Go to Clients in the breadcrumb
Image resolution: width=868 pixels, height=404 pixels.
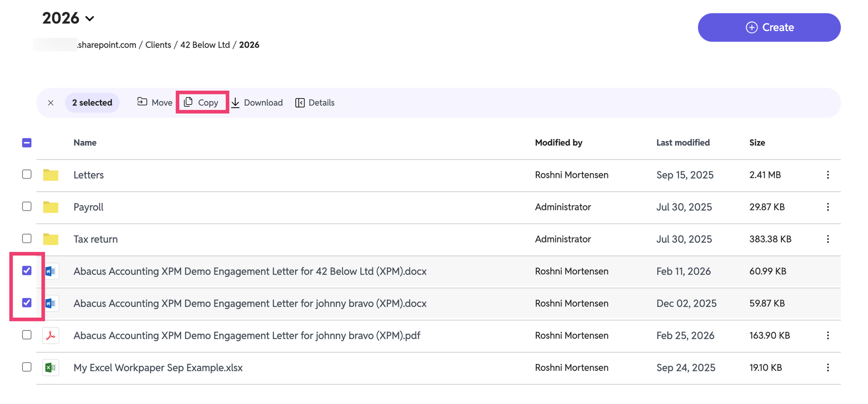coord(158,45)
